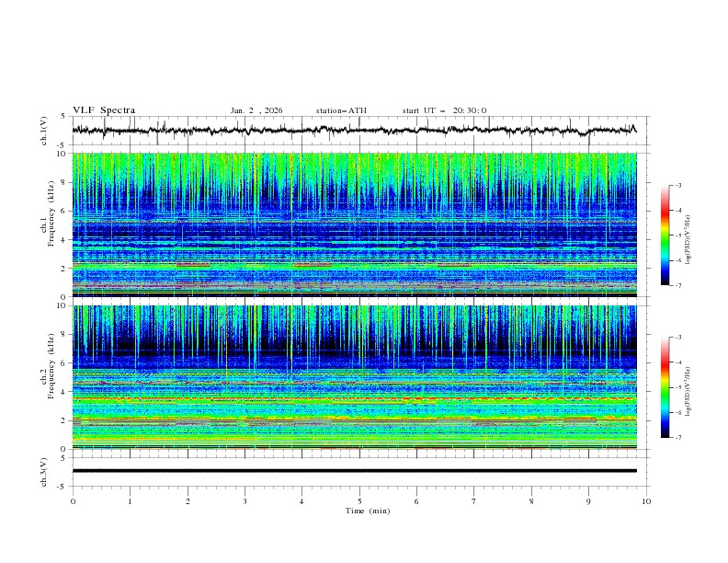This screenshot has height=563, width=728.
Task: Click the ch.1(V) waveform trace panel
Action: click(x=360, y=131)
